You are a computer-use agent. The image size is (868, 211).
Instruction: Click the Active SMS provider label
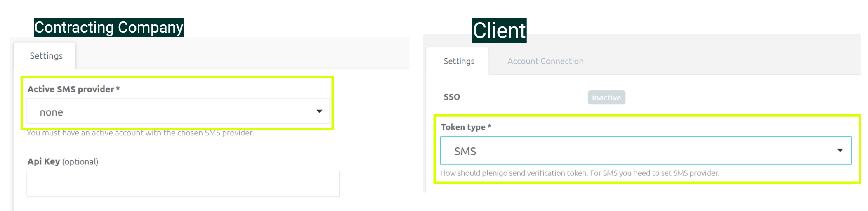[x=73, y=89]
